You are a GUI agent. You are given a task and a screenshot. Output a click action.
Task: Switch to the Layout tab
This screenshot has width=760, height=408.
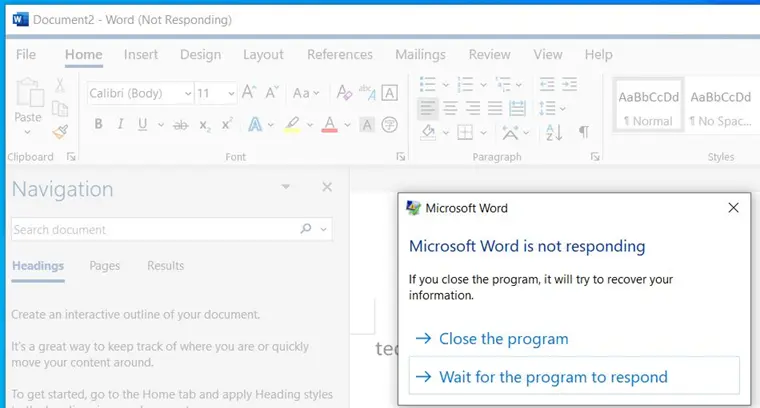pyautogui.click(x=263, y=54)
